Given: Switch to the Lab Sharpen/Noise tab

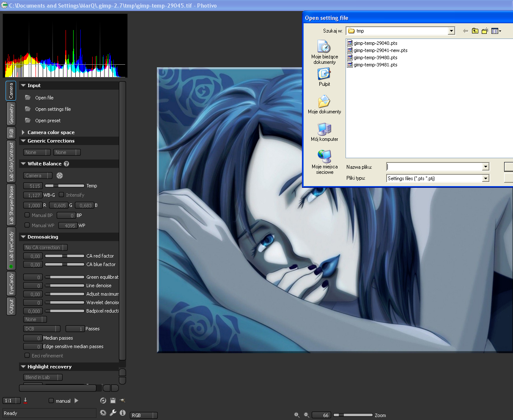Looking at the screenshot, I should (x=11, y=205).
